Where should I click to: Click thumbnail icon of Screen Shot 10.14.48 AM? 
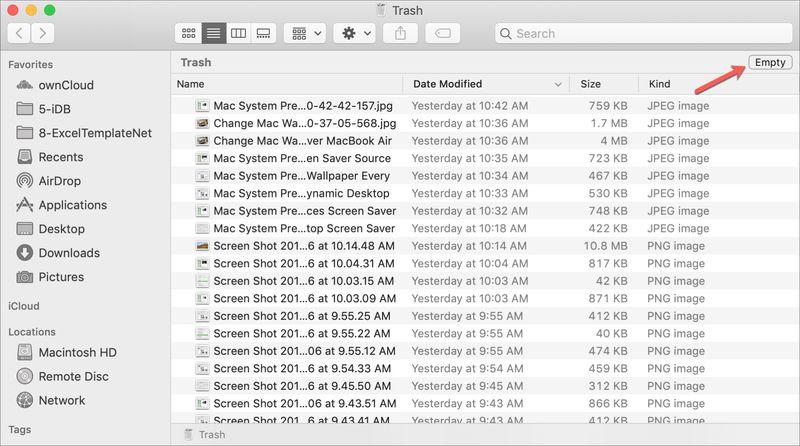[203, 246]
